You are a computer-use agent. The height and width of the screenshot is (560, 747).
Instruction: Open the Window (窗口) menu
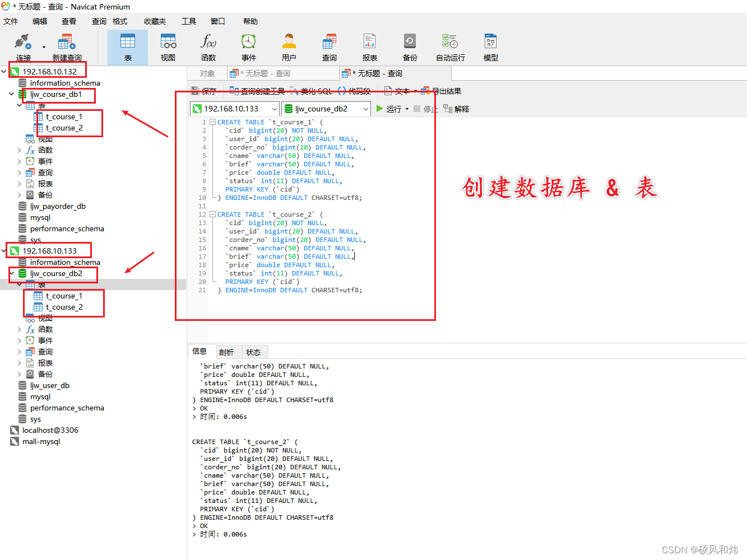tap(218, 21)
